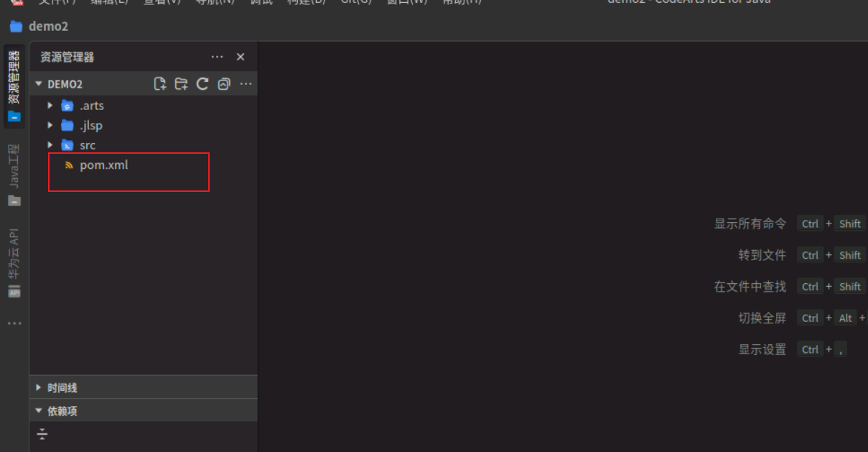
Task: Click the Refresh Explorer icon
Action: (x=202, y=83)
